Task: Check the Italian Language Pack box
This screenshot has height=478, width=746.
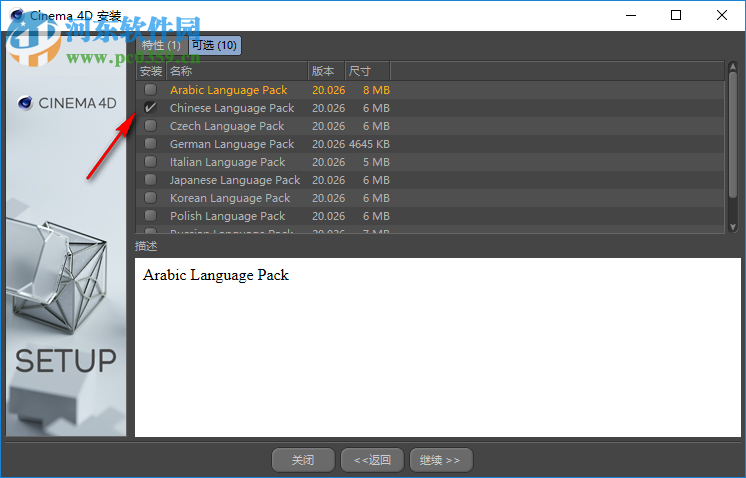Action: click(150, 162)
